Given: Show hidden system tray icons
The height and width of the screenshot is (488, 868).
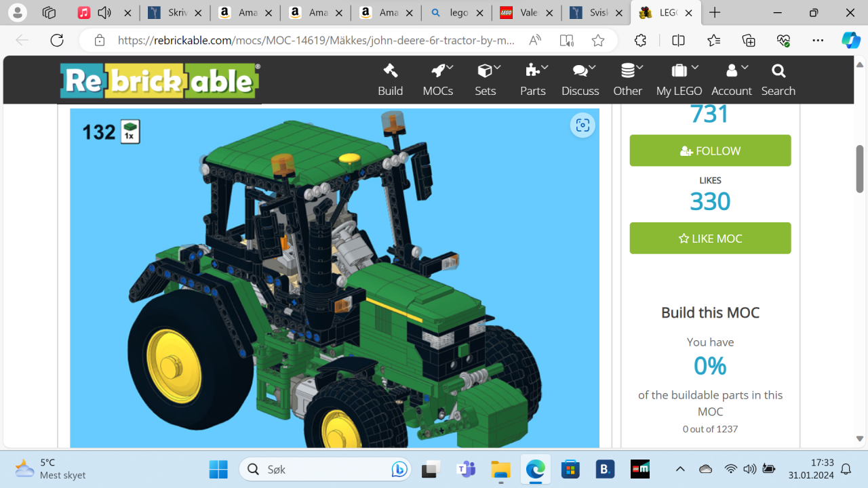Looking at the screenshot, I should pos(680,469).
